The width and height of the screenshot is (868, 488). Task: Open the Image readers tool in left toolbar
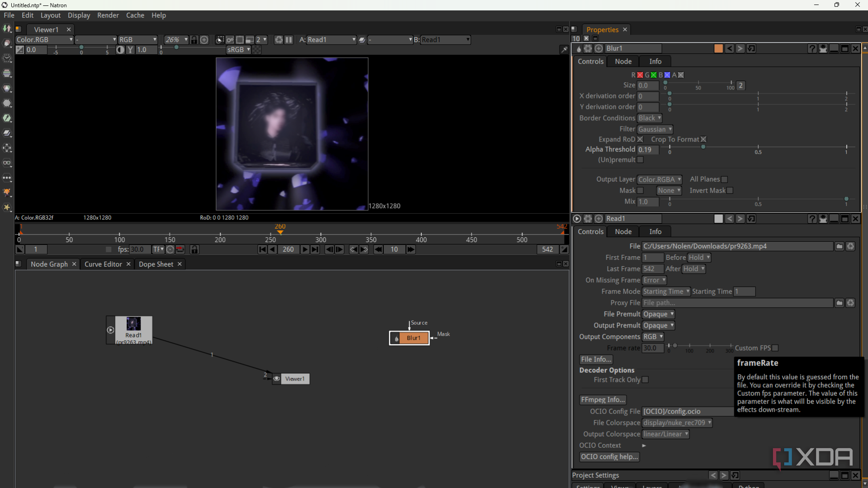point(7,29)
